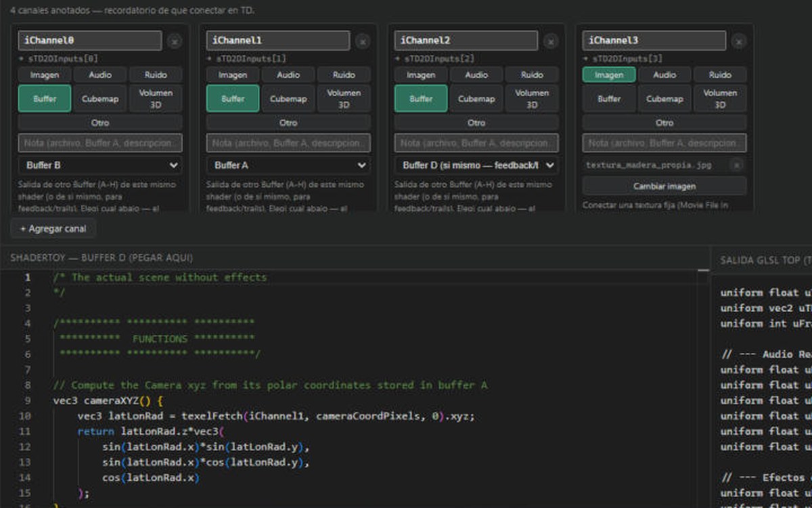Select Volumen 3D type for iChannel3
This screenshot has height=508, width=812.
720,98
